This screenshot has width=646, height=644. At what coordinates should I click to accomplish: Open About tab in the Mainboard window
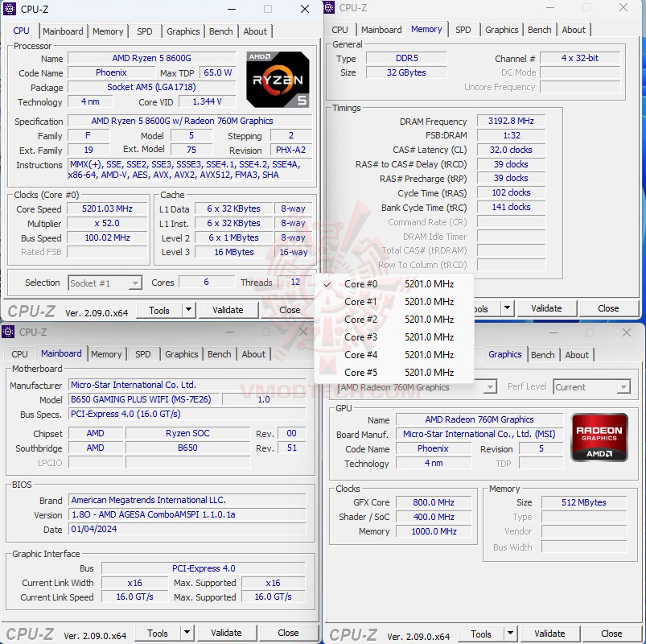pos(253,354)
